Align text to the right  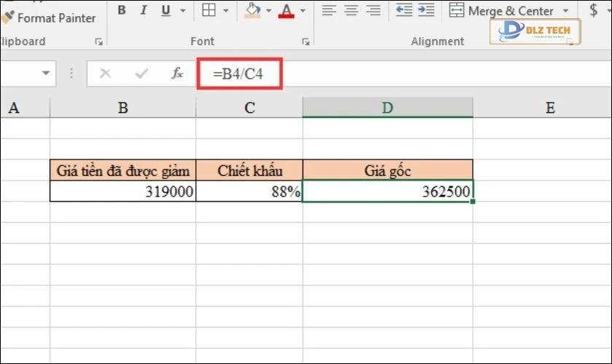(x=373, y=10)
